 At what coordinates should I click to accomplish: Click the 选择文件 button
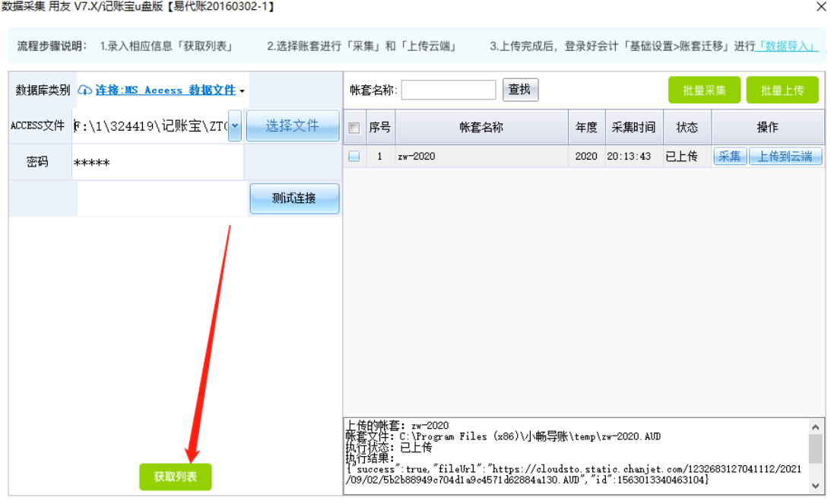(x=292, y=125)
